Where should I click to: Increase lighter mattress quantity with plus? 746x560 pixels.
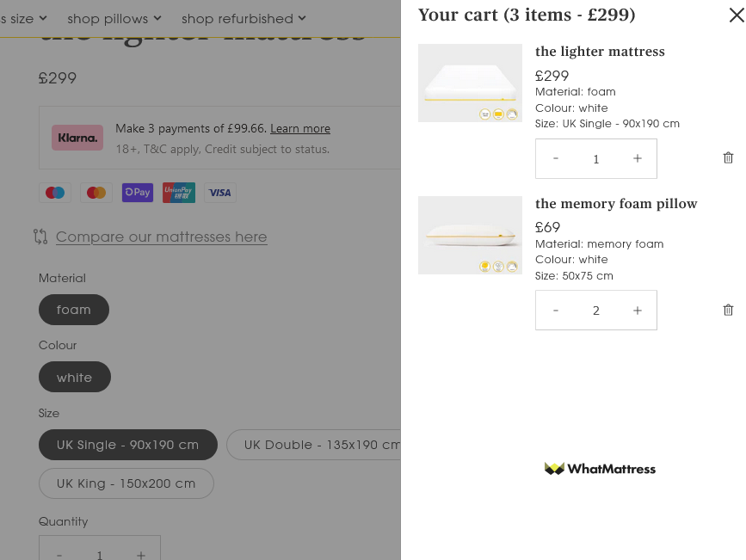point(637,158)
